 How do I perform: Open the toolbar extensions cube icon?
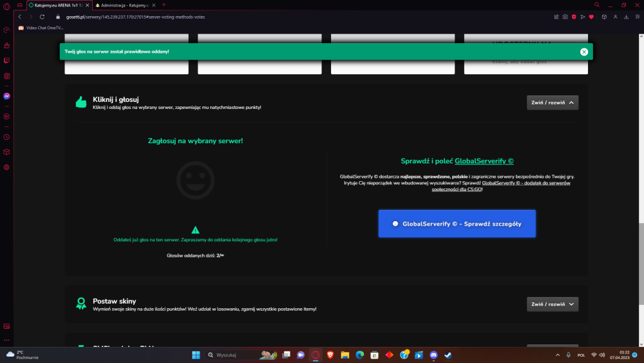(x=604, y=17)
